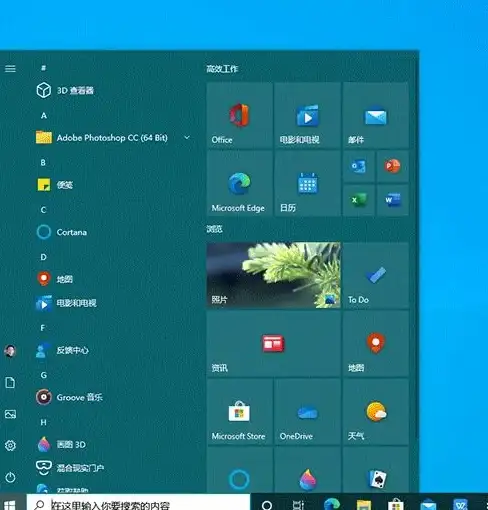Open the OneDrive tile
The image size is (488, 510).
(307, 412)
